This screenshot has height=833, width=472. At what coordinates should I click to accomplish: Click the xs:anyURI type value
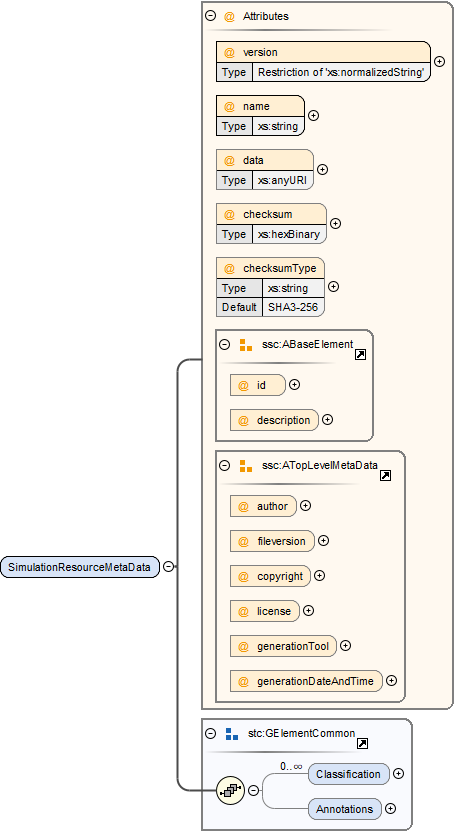(x=282, y=181)
